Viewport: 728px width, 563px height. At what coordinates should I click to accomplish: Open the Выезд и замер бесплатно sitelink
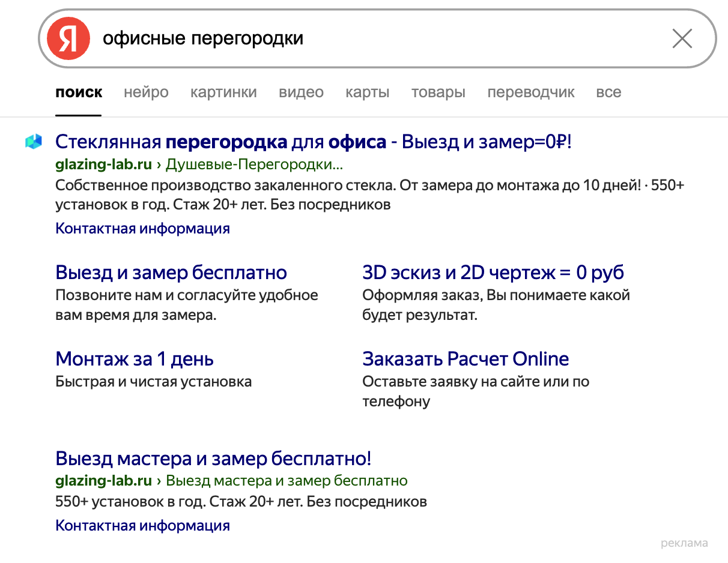171,272
